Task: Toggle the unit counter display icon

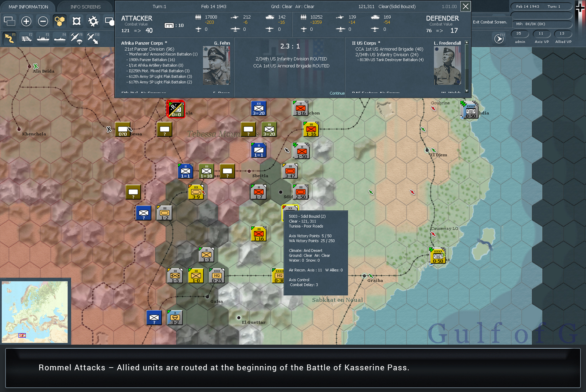Action: click(x=110, y=21)
